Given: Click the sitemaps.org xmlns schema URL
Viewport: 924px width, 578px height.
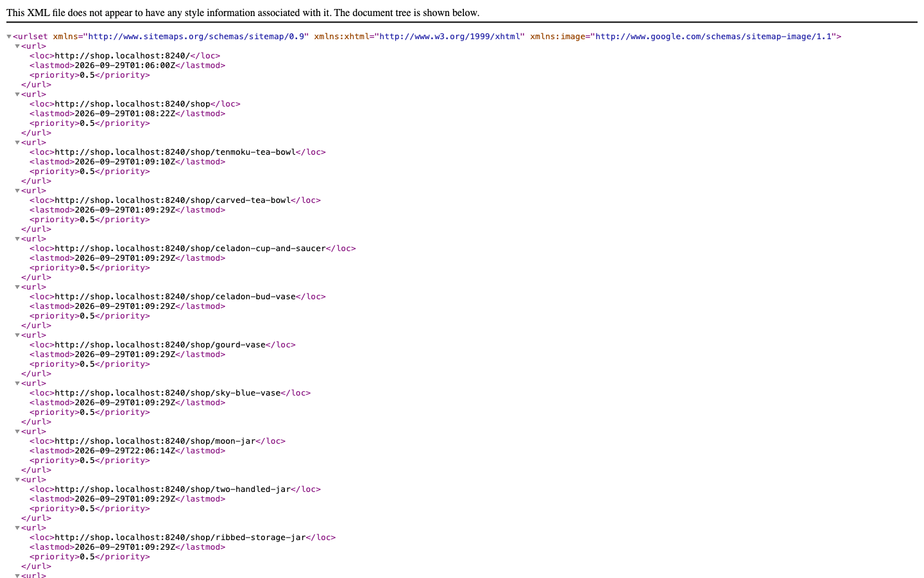Looking at the screenshot, I should (196, 37).
